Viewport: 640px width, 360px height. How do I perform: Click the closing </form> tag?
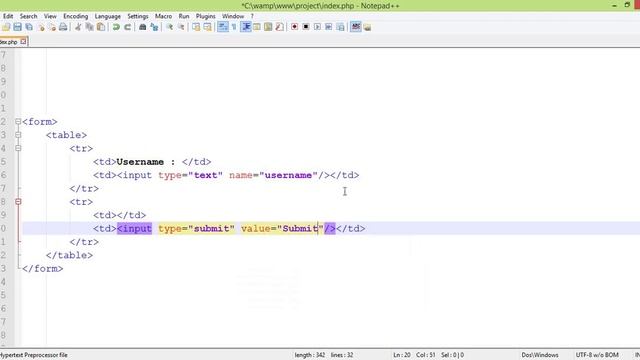(43, 269)
